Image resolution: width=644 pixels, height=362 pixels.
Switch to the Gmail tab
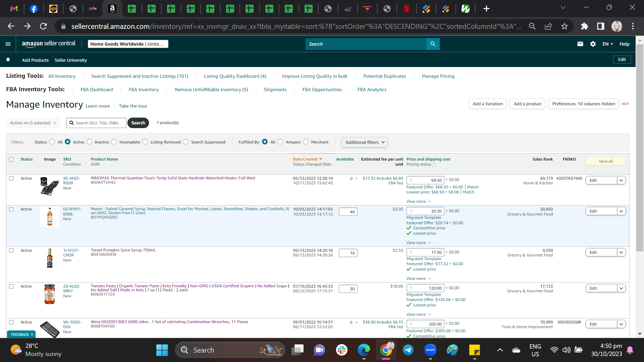(x=14, y=9)
